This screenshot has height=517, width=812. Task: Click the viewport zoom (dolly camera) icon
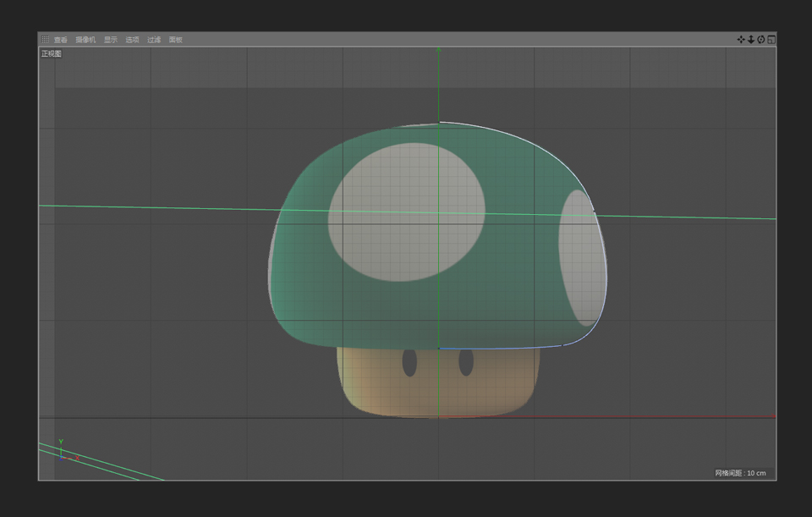751,39
